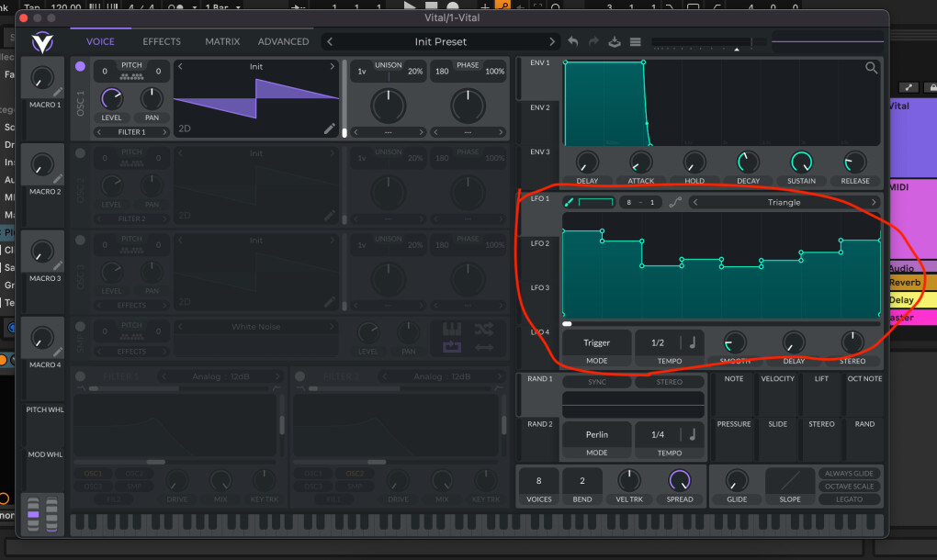Go to previous preset arrow
This screenshot has height=560, width=937.
click(330, 42)
